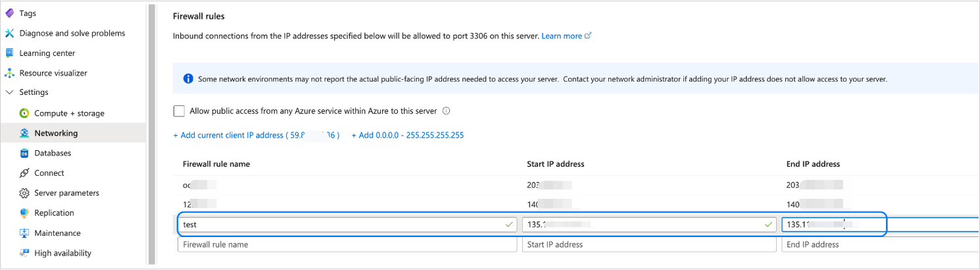980x270 pixels.
Task: Click Add 0.0.0.0 - 255.255.255.255 link
Action: 407,136
